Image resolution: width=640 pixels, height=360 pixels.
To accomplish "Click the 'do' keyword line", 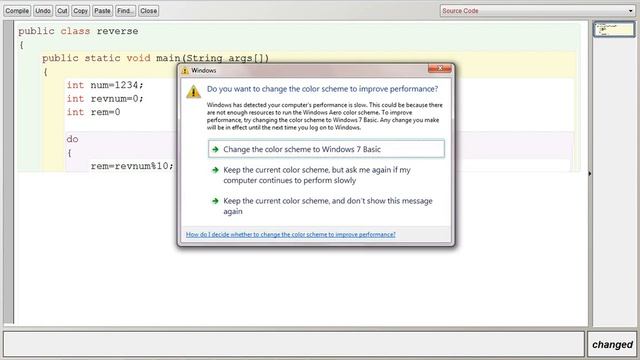I will click(x=72, y=139).
